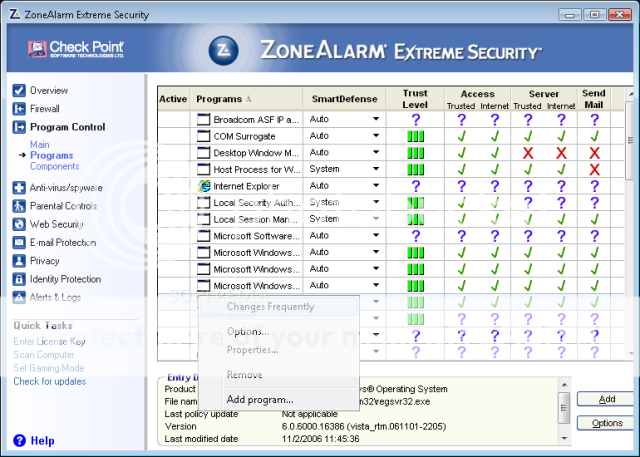Click the Internet Explorer program icon
Image resolution: width=640 pixels, height=457 pixels.
coord(205,186)
